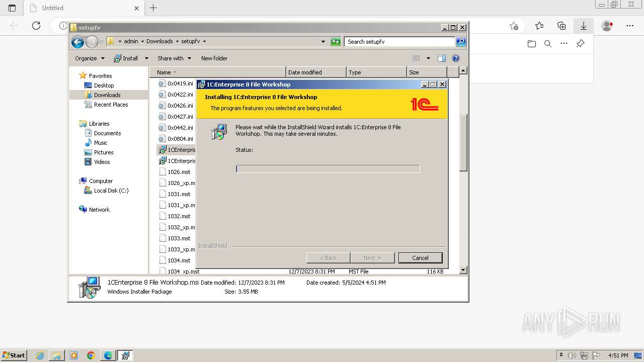Click the Back button in Explorer
Viewport: 644px width, 362px height.
(x=77, y=42)
